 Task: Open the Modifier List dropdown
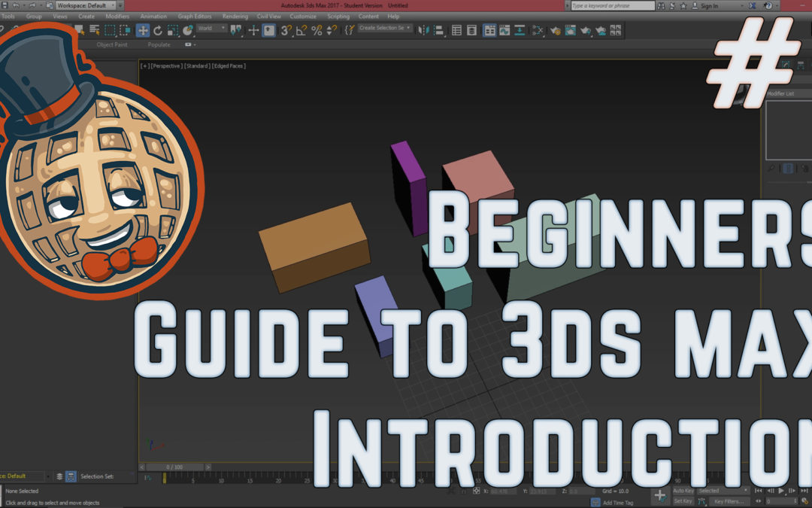pos(788,93)
